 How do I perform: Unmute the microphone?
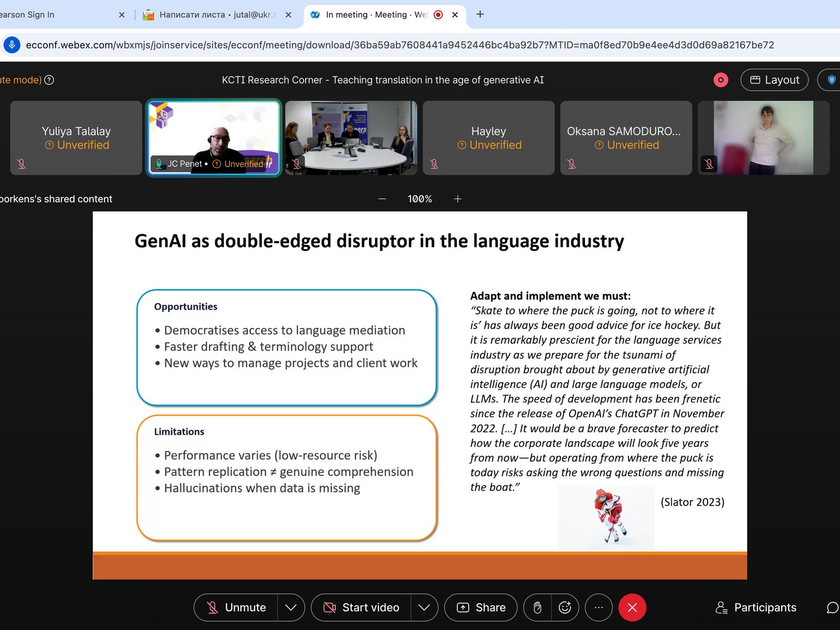pos(236,607)
